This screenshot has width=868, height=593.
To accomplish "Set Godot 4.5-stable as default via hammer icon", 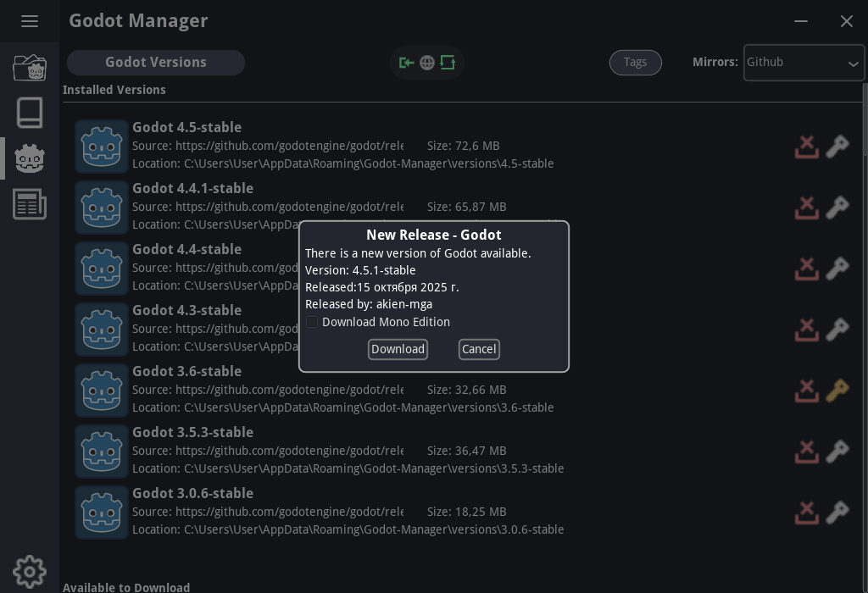I will click(x=837, y=147).
